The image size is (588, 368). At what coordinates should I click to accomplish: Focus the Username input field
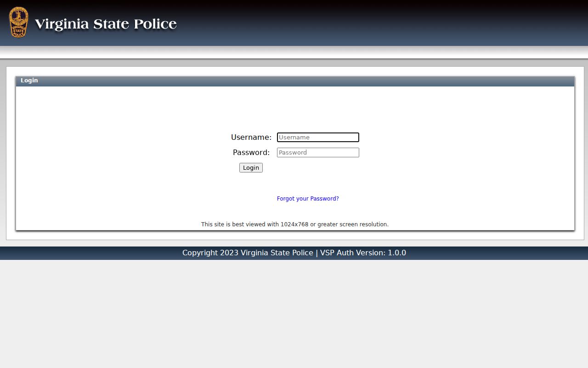tap(318, 137)
